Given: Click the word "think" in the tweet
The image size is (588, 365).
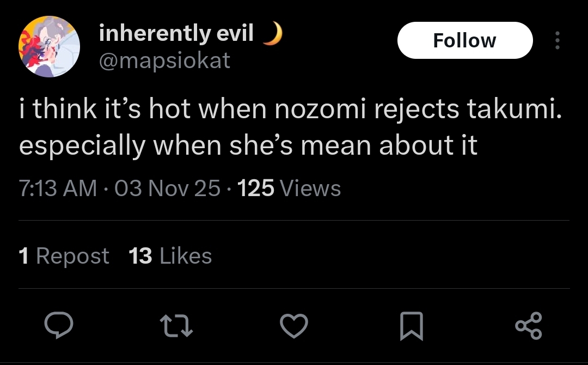Looking at the screenshot, I should pyautogui.click(x=65, y=110).
